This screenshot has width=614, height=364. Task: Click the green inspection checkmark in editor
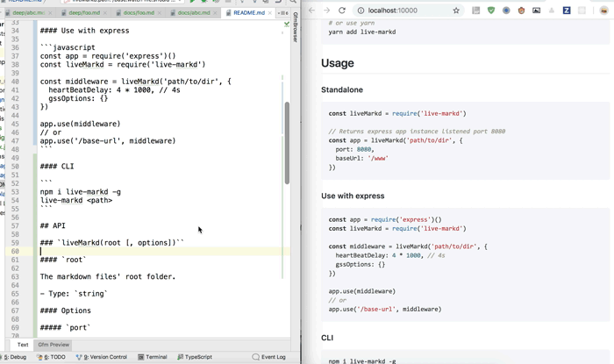click(x=287, y=25)
